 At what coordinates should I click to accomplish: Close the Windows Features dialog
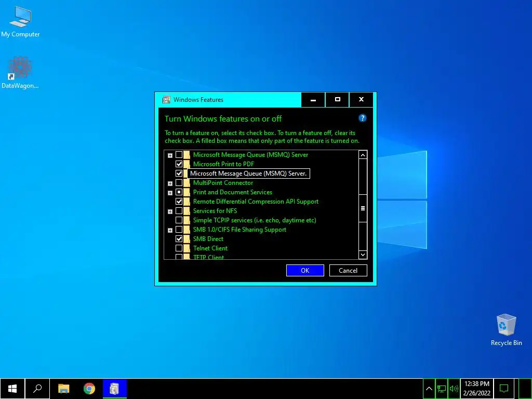362,100
